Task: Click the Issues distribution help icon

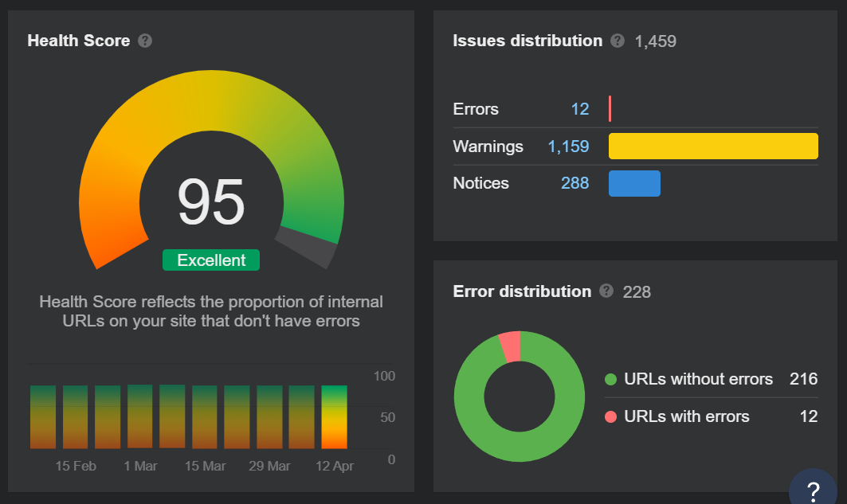Action: pos(618,41)
